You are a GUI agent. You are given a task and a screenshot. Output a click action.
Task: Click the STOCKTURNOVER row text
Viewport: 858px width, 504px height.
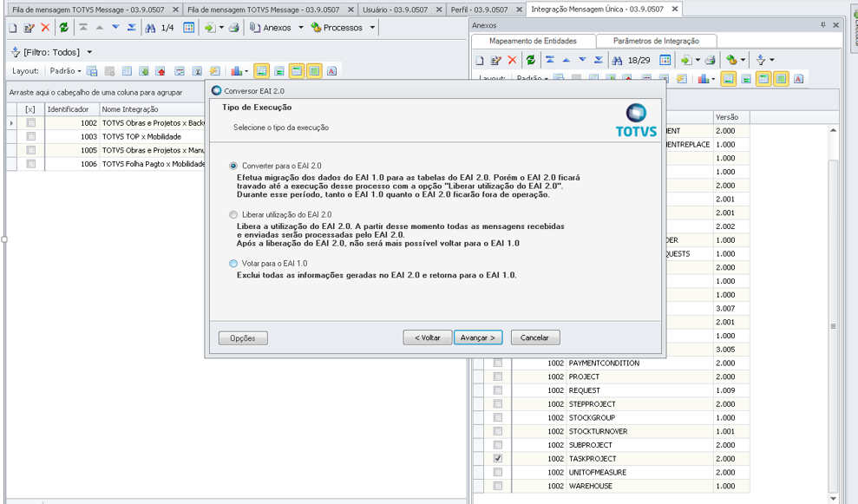(598, 431)
